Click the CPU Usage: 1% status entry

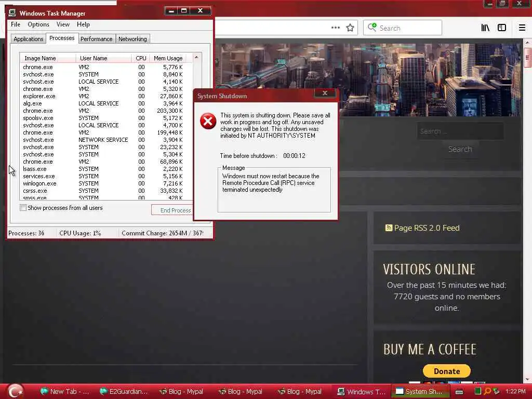(80, 233)
